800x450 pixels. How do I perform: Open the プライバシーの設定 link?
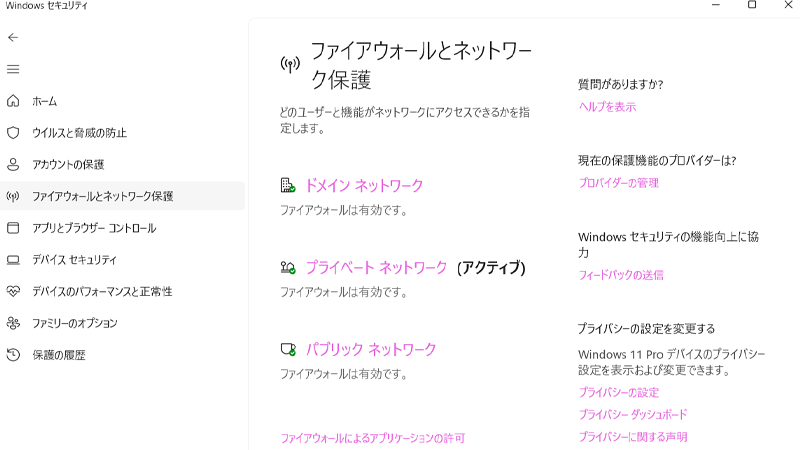pyautogui.click(x=618, y=392)
